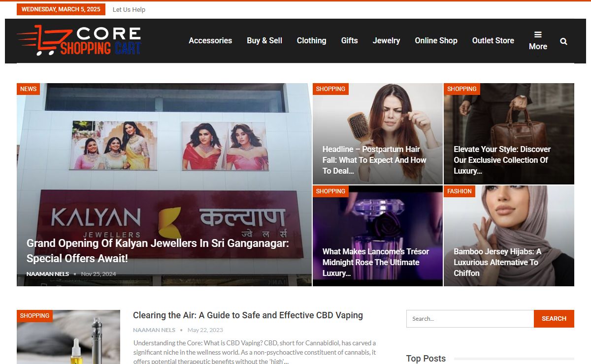Click the May 22, 2023 date
Screen dimensions: 591x364
click(205, 330)
